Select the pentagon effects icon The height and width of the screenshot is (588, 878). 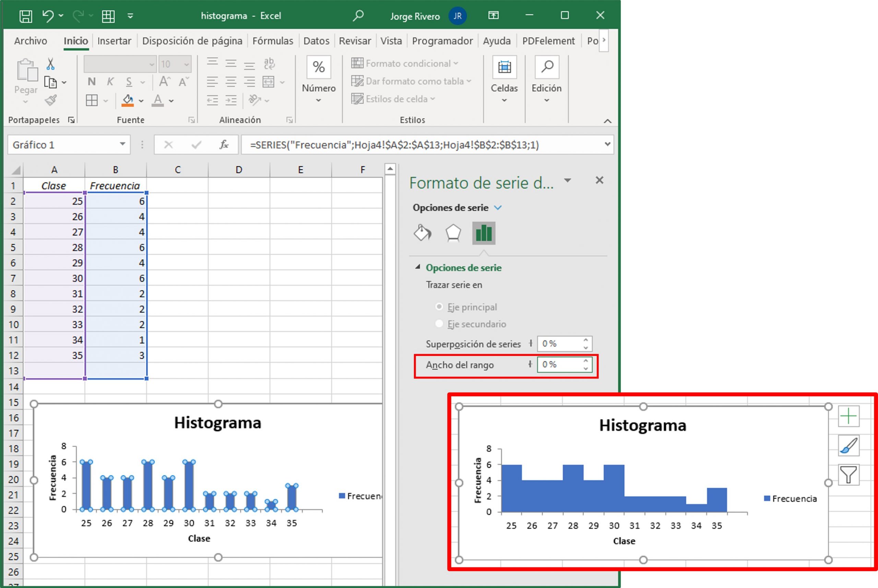453,232
